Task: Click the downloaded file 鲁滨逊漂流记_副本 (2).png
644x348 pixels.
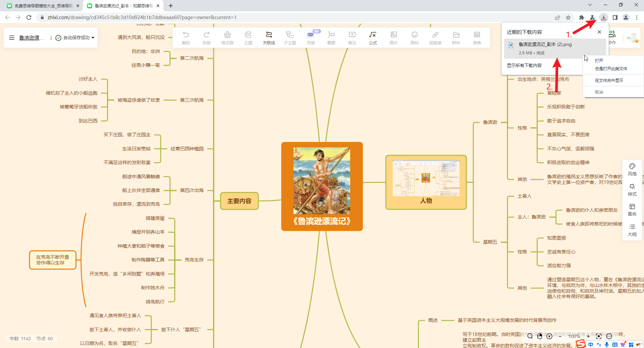Action: (555, 48)
